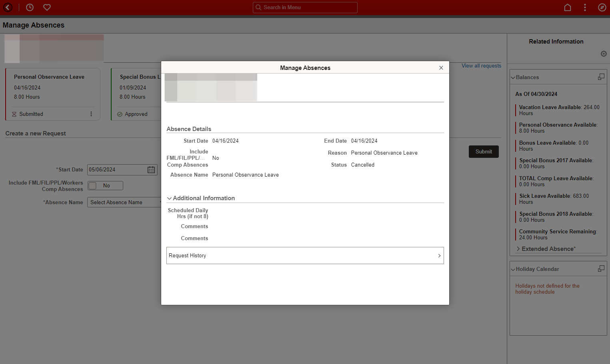Viewport: 610px width, 364px height.
Task: Click the Submit button
Action: coord(484,151)
